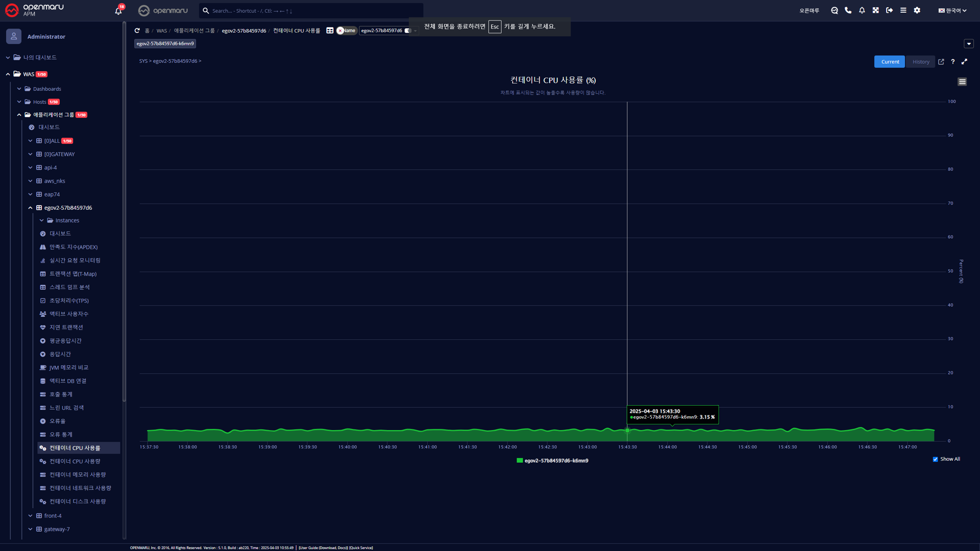The width and height of the screenshot is (980, 551).
Task: Click the top search input field
Action: click(311, 11)
